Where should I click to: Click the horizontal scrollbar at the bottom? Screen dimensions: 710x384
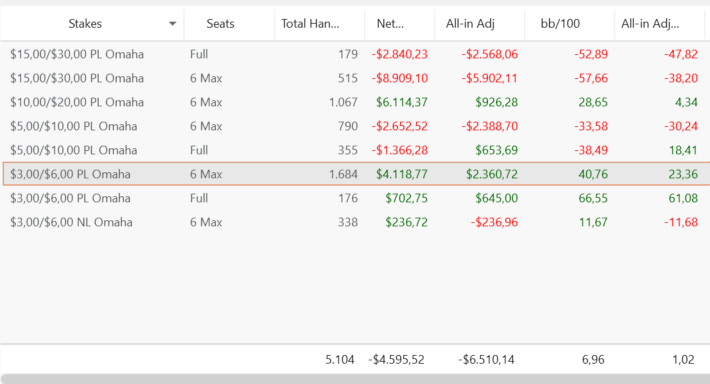[355, 379]
